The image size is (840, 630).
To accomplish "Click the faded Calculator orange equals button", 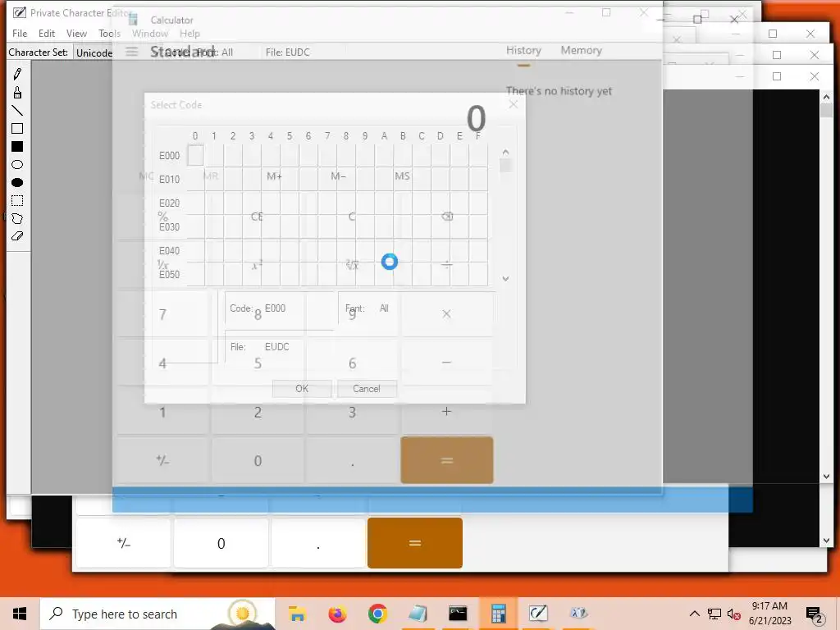I will coord(447,460).
